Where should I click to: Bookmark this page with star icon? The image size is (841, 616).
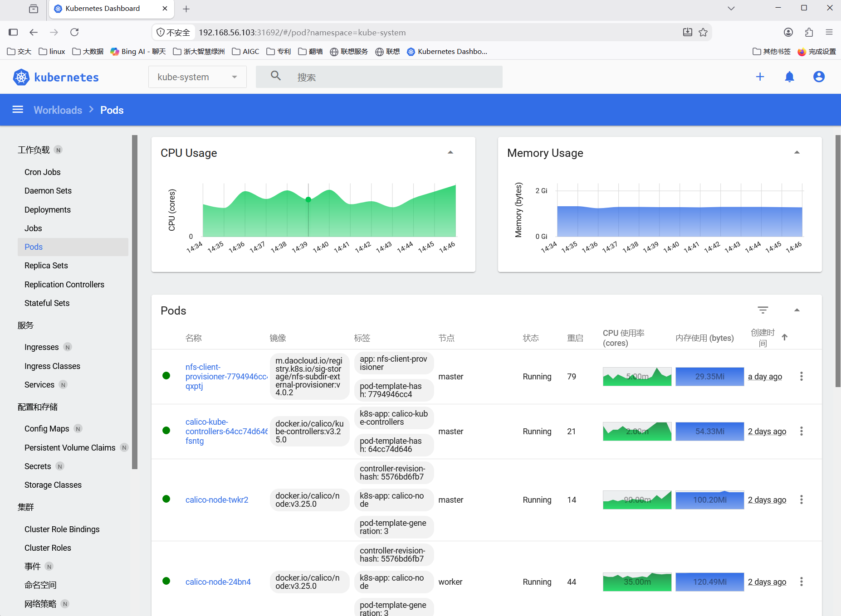pos(703,32)
